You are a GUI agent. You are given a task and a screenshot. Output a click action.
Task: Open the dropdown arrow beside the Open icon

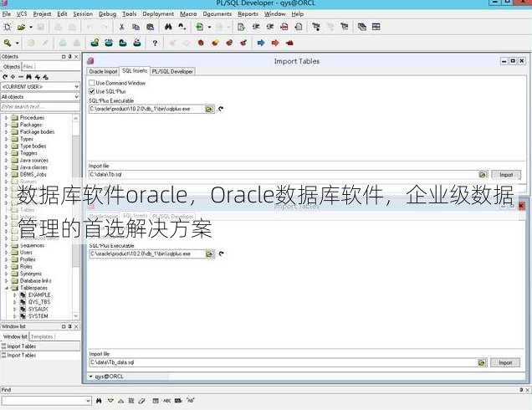[31, 27]
